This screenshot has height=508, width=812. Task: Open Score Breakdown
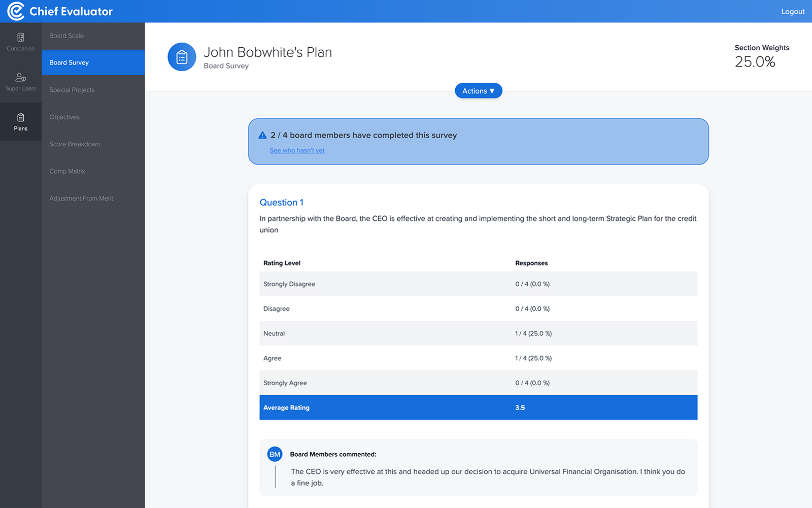pos(74,144)
